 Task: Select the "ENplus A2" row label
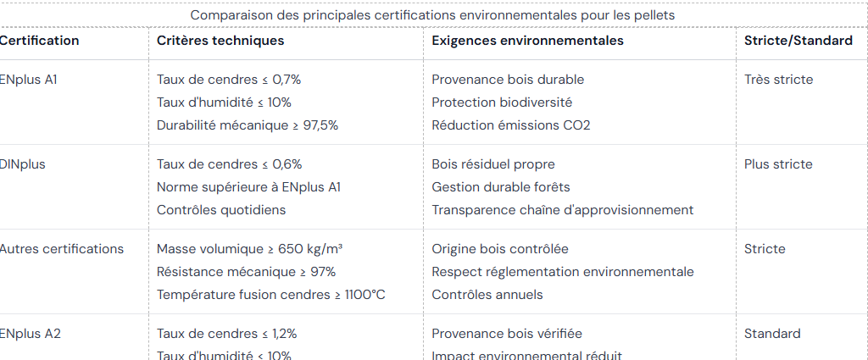[x=30, y=334]
